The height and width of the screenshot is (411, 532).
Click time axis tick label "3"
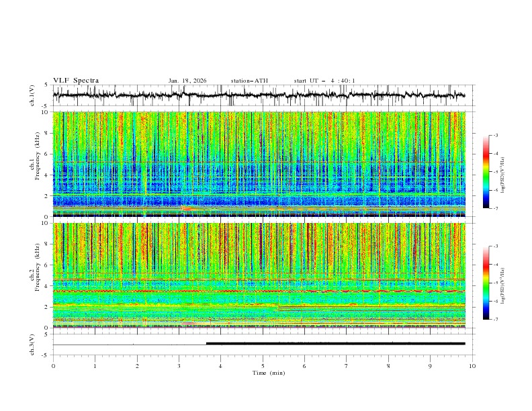point(179,366)
